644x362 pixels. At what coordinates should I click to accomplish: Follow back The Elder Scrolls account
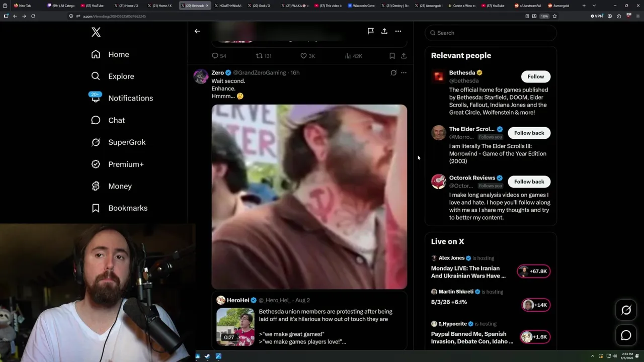(x=529, y=133)
